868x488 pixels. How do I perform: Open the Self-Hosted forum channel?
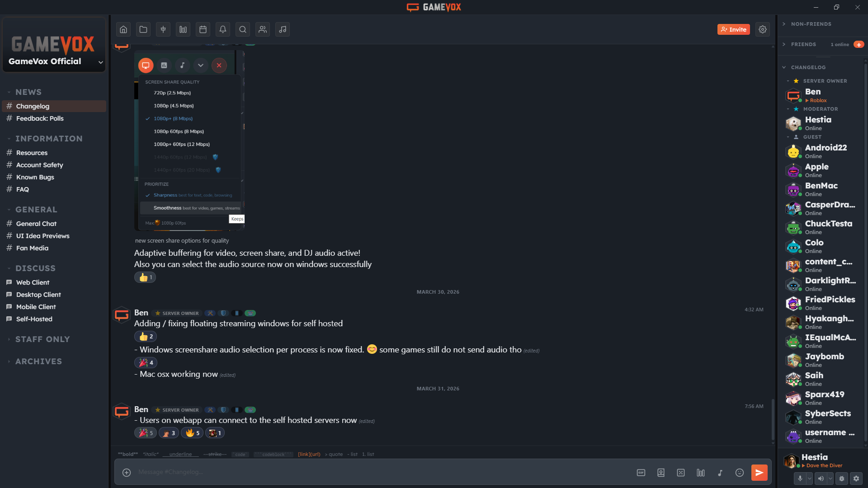click(34, 319)
